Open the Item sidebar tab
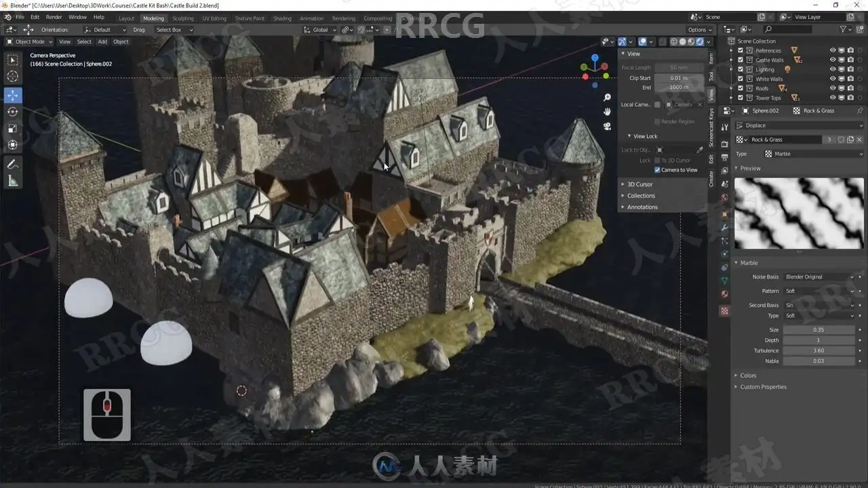868x488 pixels. point(711,59)
